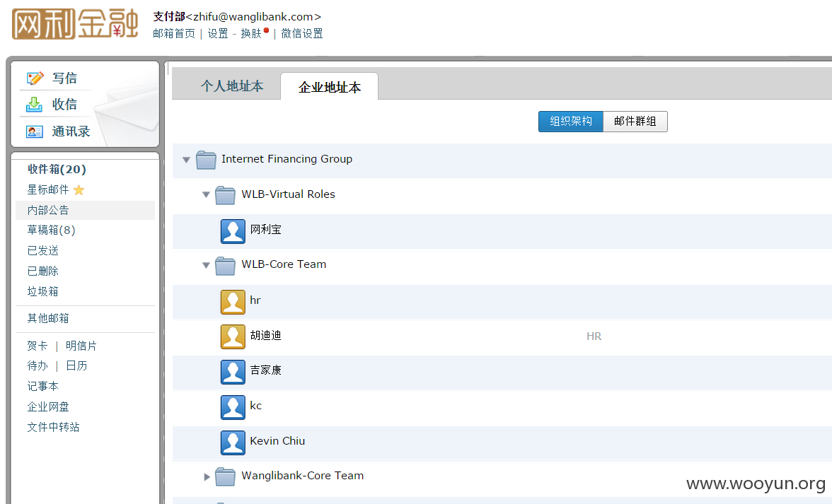This screenshot has width=832, height=504.
Task: Click the Internet Financing Group folder icon
Action: pyautogui.click(x=206, y=160)
